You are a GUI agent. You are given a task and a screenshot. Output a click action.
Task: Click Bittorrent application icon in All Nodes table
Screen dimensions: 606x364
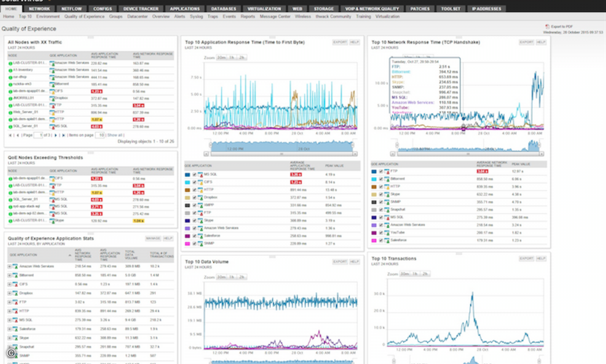coord(52,84)
